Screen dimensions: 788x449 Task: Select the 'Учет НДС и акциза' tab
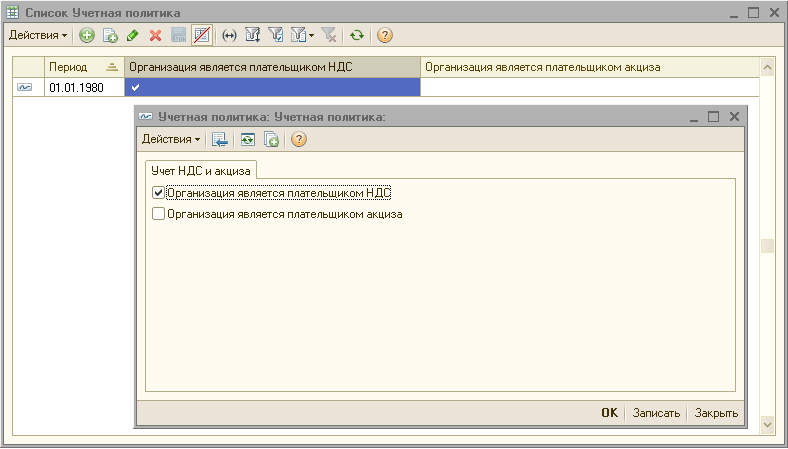point(202,171)
